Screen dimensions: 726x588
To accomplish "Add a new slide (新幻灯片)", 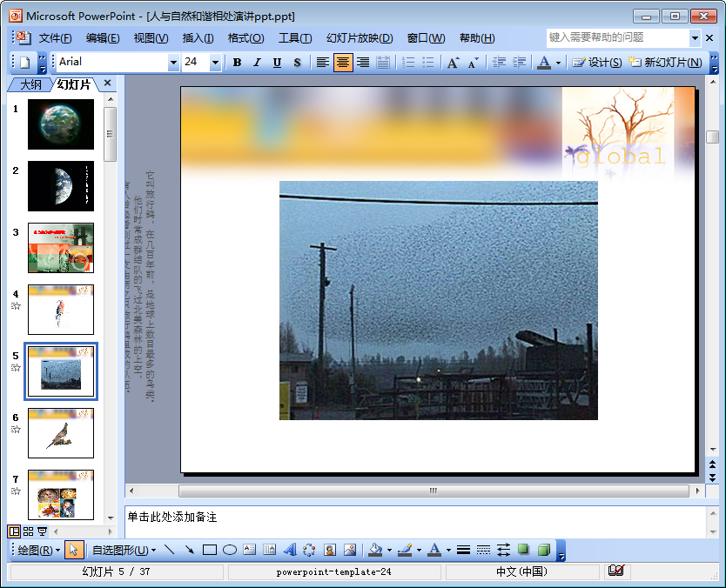I will click(665, 63).
